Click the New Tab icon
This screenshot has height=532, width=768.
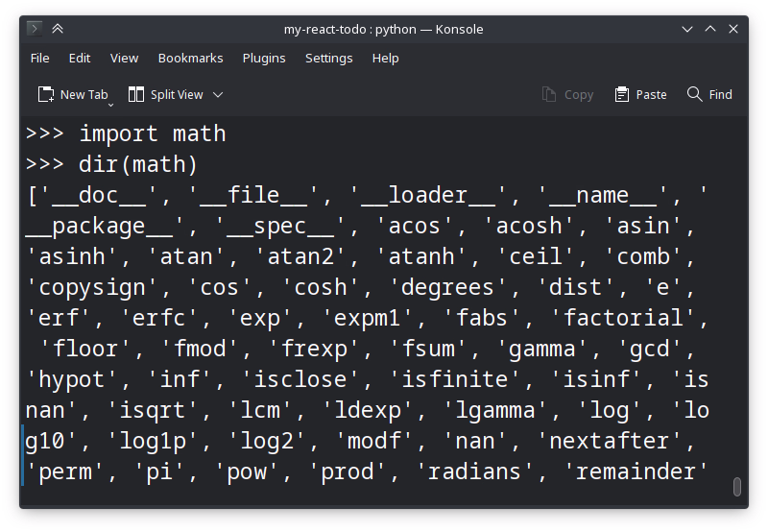tap(45, 94)
